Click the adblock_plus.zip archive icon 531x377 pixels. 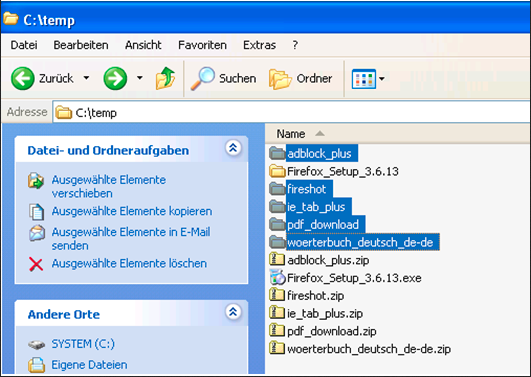pos(277,259)
